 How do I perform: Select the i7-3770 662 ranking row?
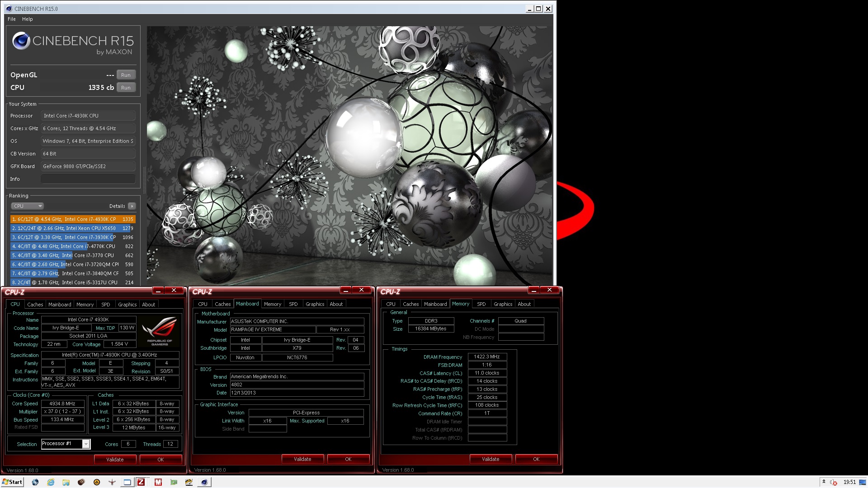pos(73,255)
